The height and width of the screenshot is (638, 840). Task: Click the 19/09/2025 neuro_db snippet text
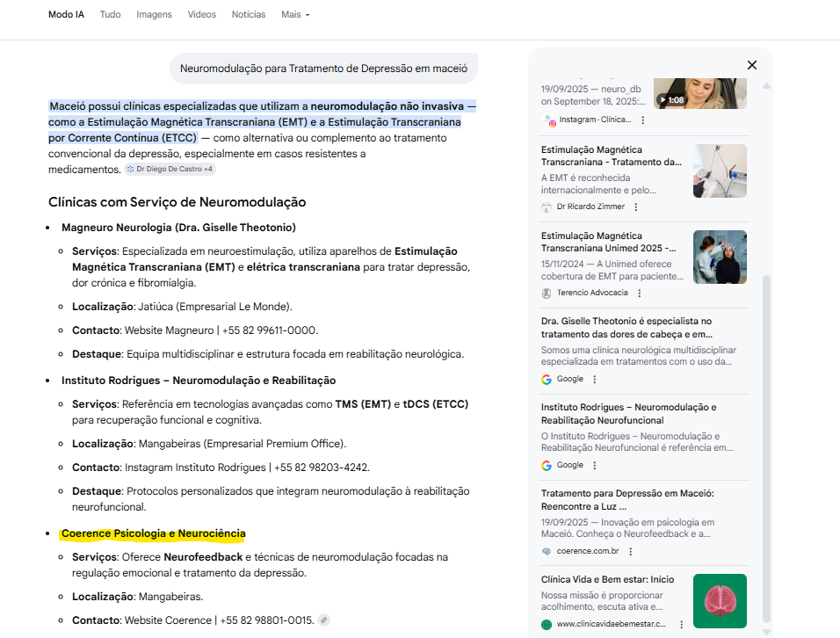click(593, 96)
